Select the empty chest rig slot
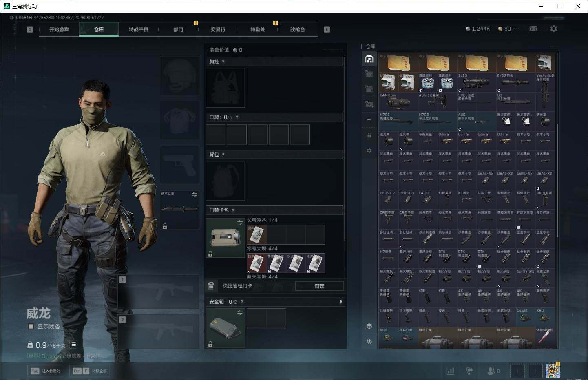Image resolution: width=588 pixels, height=380 pixels. click(x=225, y=88)
